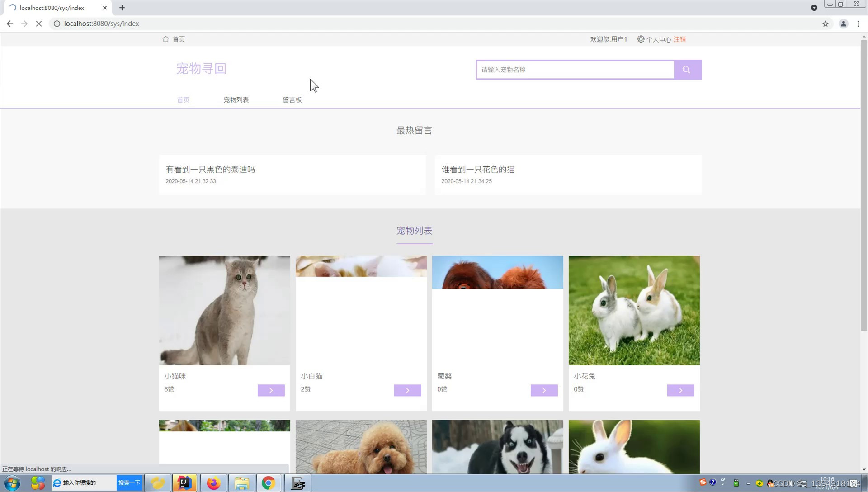Select the 首页 navigation tab
The image size is (868, 492).
tap(183, 100)
